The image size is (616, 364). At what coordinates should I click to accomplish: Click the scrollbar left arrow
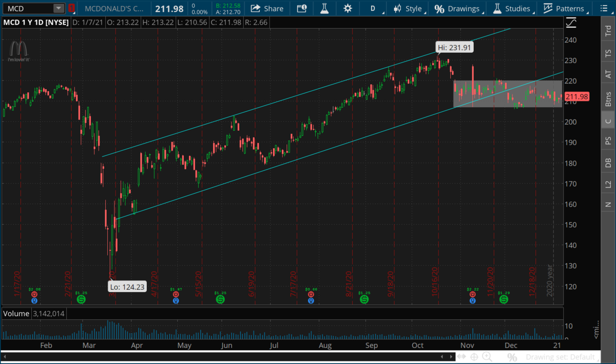click(5, 357)
